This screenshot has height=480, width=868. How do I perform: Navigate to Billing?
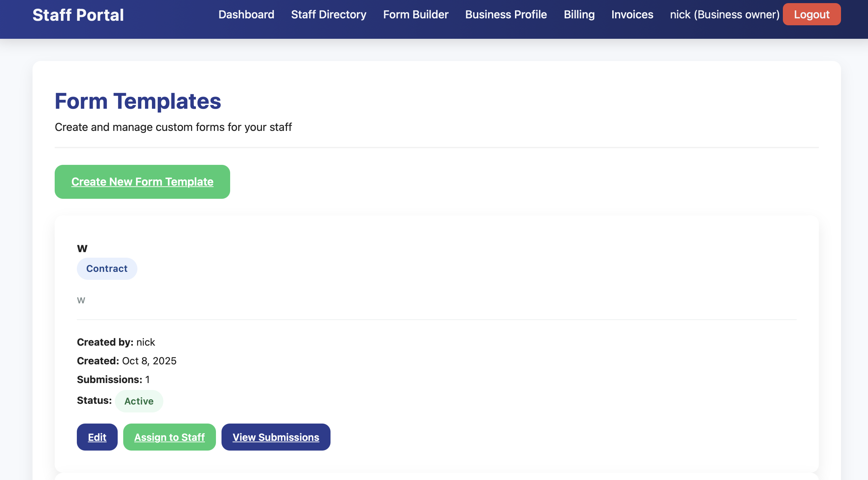(579, 15)
